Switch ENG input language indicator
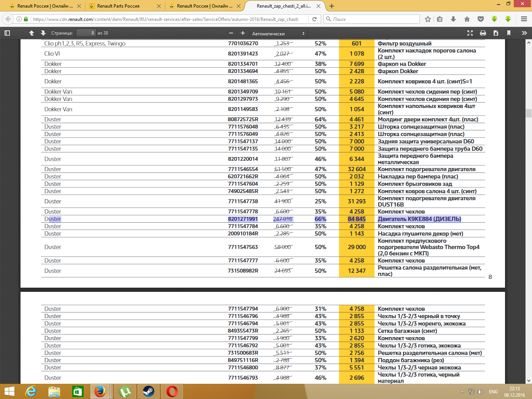 click(x=493, y=392)
